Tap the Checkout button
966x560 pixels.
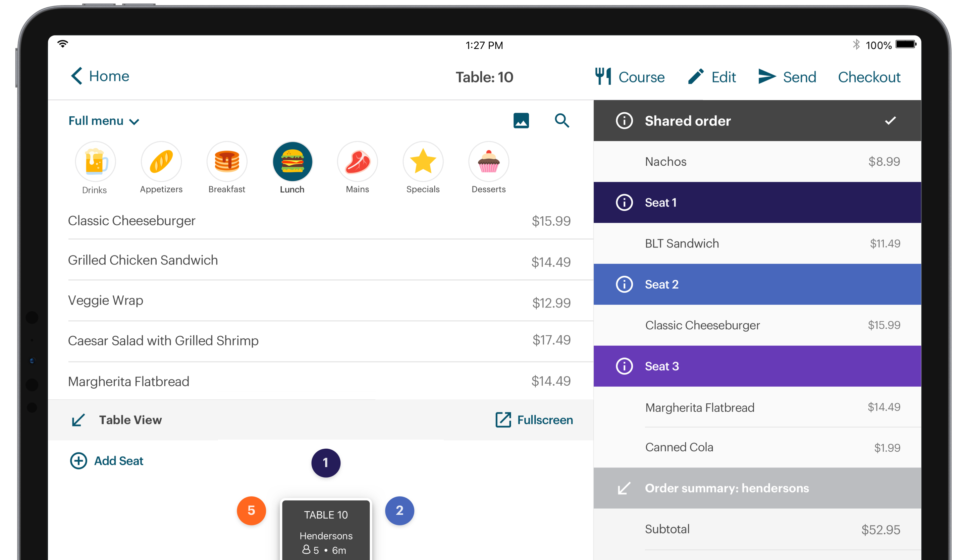pyautogui.click(x=869, y=77)
